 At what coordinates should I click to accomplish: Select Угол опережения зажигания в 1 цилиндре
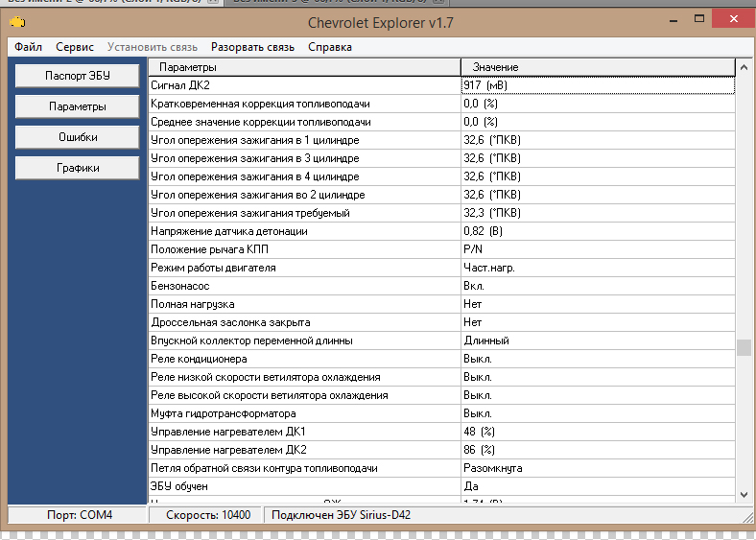[441, 140]
